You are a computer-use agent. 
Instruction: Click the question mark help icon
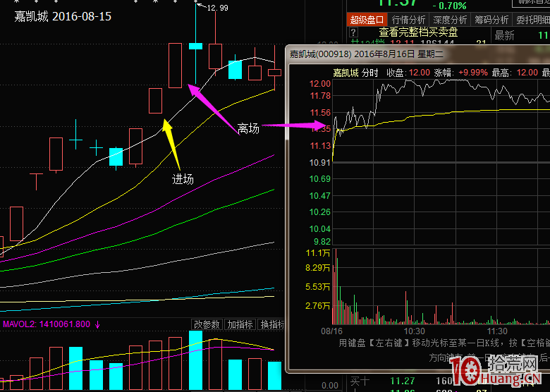click(x=353, y=32)
